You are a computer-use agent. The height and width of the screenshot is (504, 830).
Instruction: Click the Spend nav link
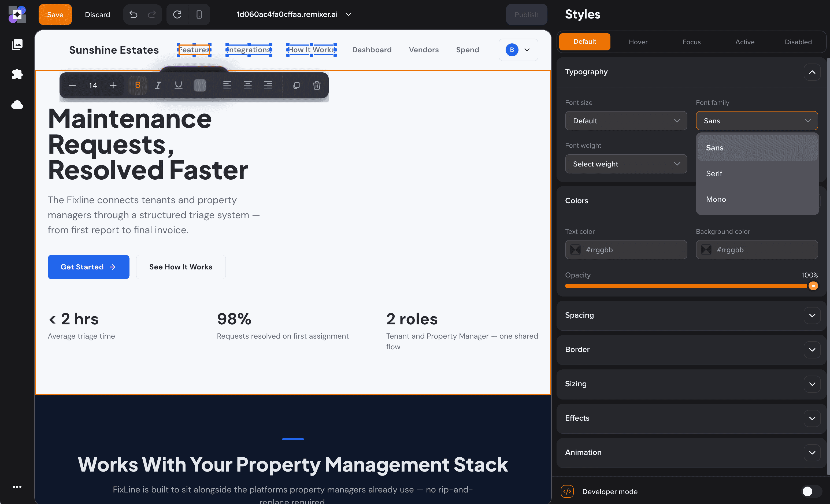[468, 50]
